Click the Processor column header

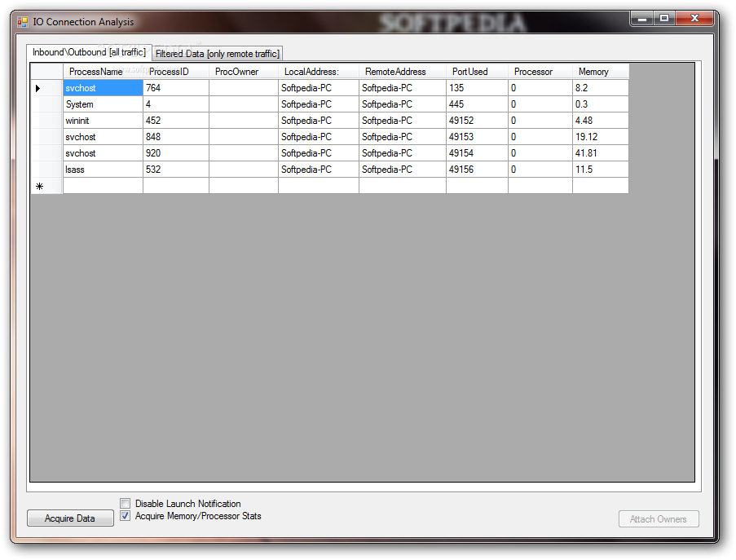(540, 72)
